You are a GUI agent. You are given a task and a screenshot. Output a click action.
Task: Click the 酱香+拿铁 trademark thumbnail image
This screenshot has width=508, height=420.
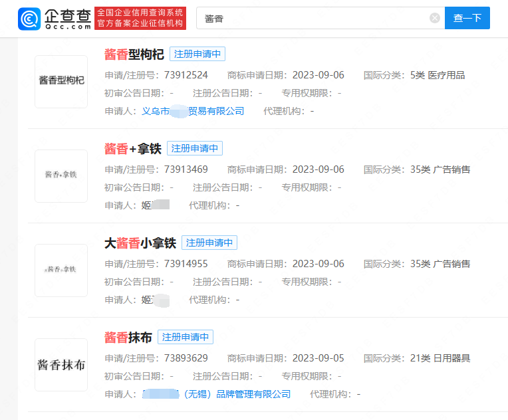pyautogui.click(x=61, y=175)
